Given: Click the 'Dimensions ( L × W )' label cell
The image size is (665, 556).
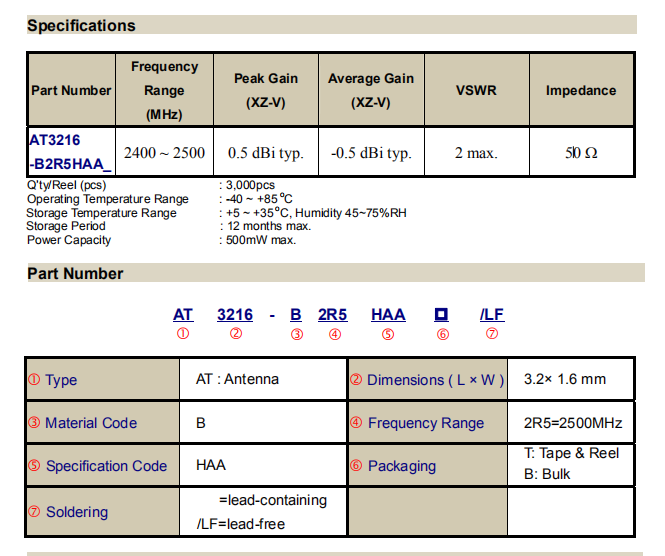Looking at the screenshot, I should pyautogui.click(x=428, y=380).
